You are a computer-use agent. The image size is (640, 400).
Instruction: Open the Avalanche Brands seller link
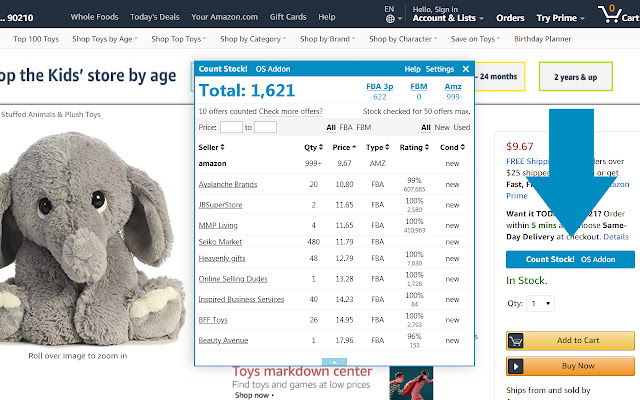pyautogui.click(x=228, y=184)
